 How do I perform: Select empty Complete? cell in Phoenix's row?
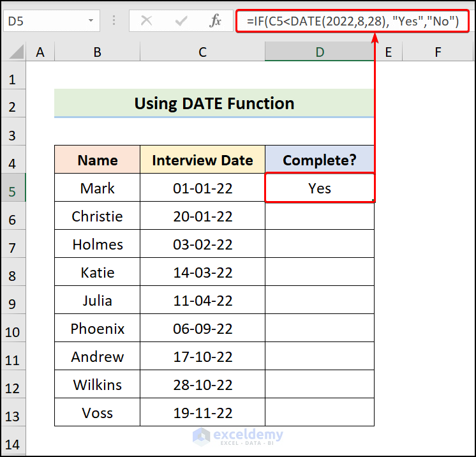320,328
